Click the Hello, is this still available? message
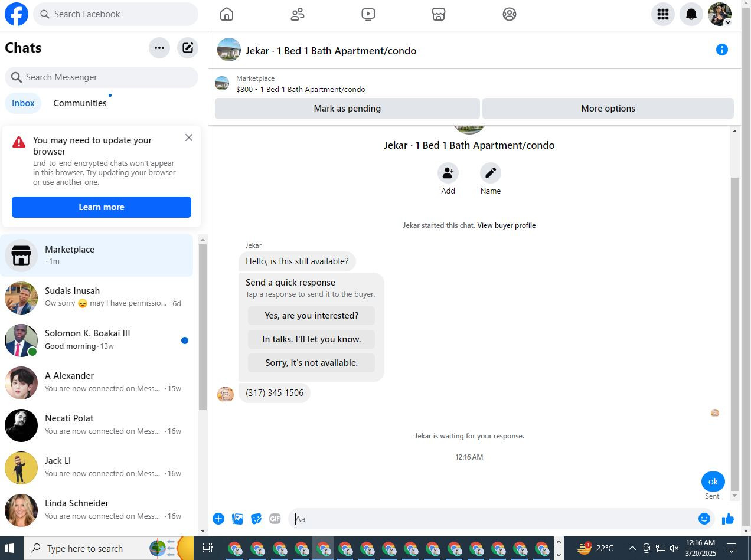This screenshot has width=751, height=560. pos(297,261)
